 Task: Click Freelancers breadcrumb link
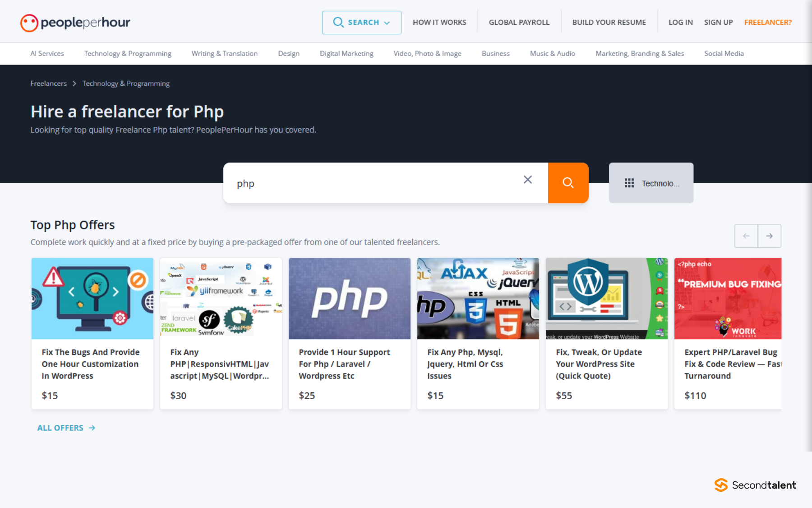coord(48,84)
